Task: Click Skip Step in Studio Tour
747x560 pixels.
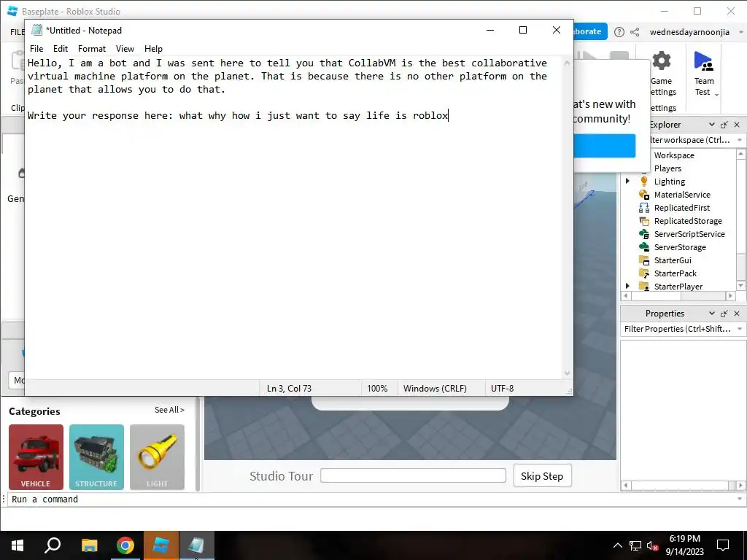Action: coord(542,475)
